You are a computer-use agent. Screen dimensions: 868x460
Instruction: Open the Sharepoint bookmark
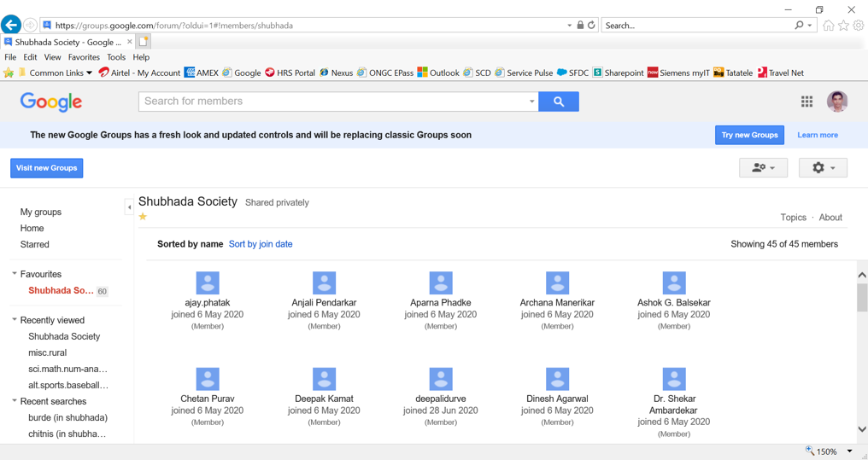point(619,73)
